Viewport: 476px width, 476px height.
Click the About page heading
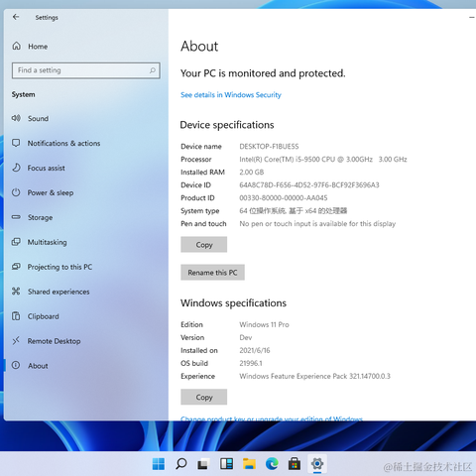point(199,46)
